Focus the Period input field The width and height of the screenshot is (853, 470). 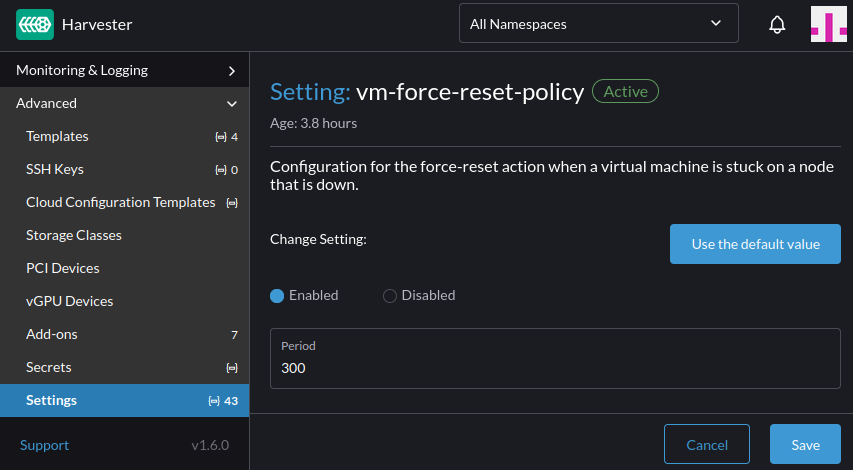point(555,368)
